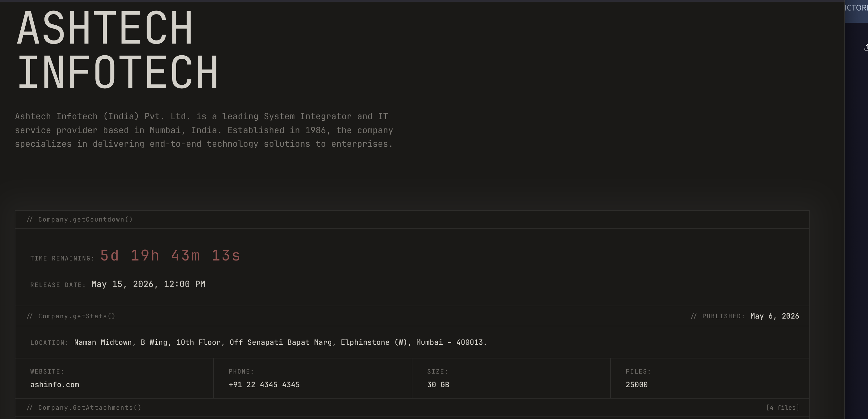Select the published date May 6, 2026
Image resolution: width=868 pixels, height=419 pixels.
775,316
